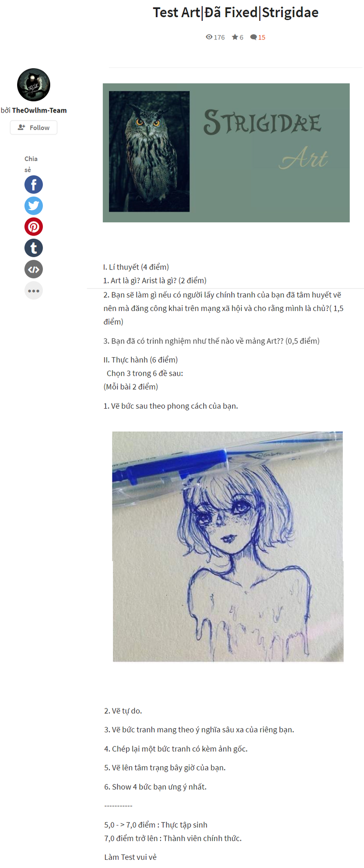The image size is (364, 868).
Task: Share story on Twitter
Action: pos(33,206)
